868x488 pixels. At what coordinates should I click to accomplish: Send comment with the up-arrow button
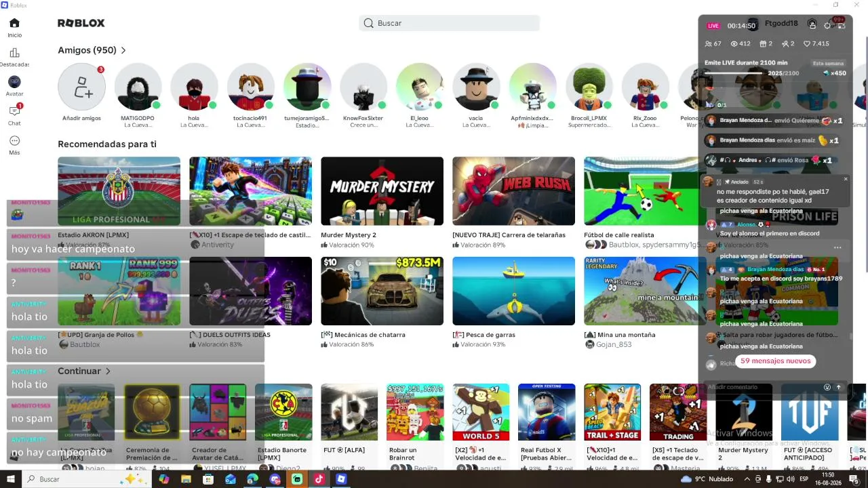(x=839, y=387)
